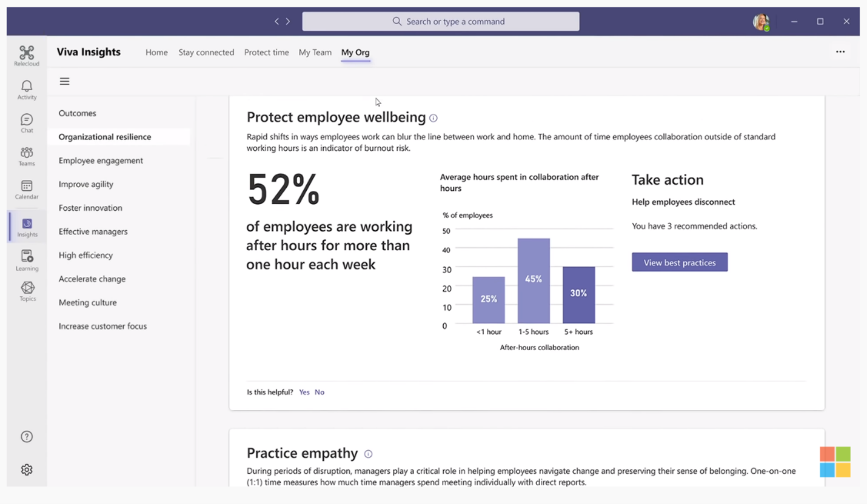Click 'You have 3 recommended actions' text

694,226
